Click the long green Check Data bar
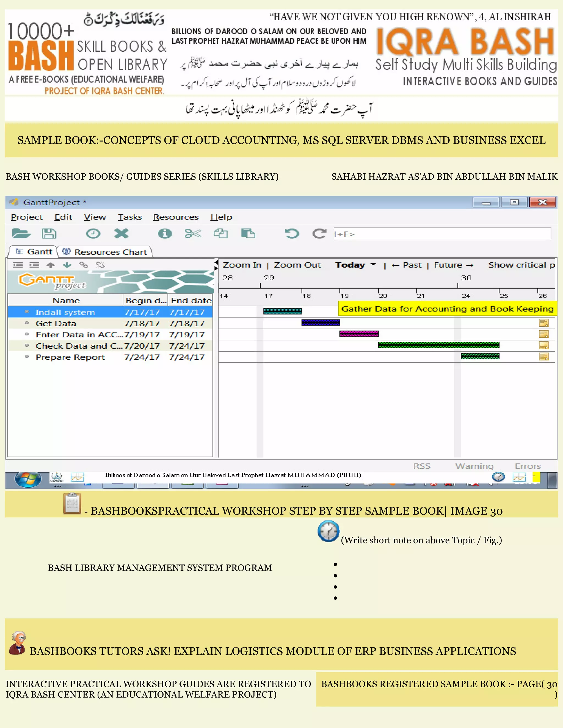The image size is (563, 728). [438, 345]
